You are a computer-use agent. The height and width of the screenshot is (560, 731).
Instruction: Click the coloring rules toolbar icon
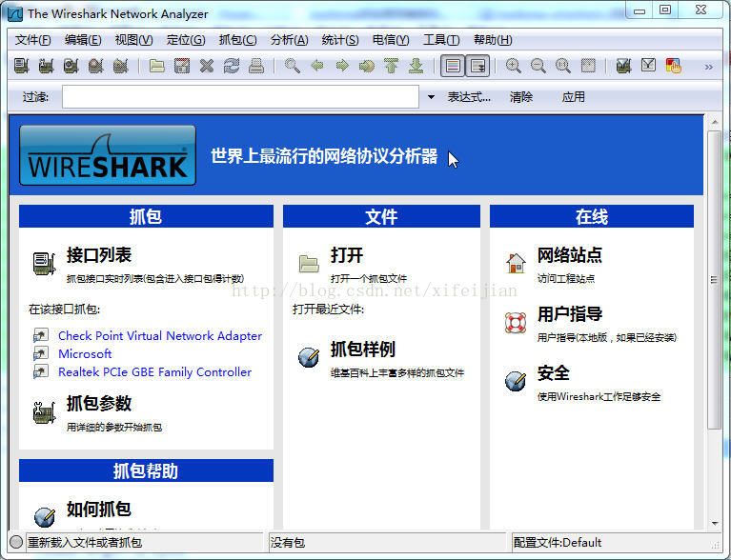(x=673, y=66)
